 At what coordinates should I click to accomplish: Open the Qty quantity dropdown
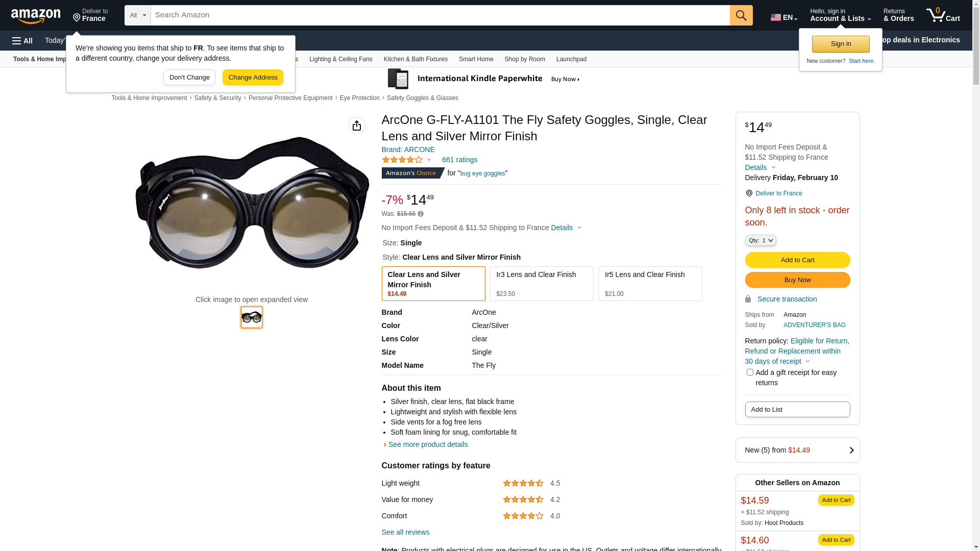tap(761, 240)
